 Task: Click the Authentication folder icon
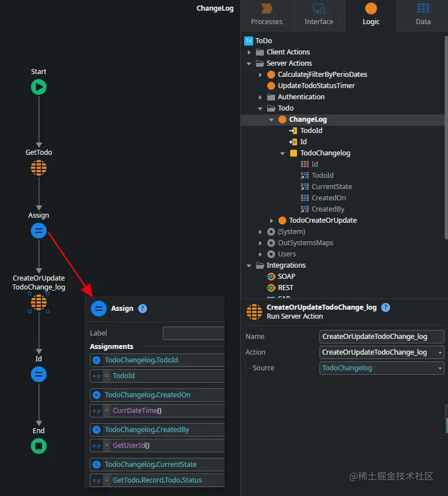[x=271, y=97]
